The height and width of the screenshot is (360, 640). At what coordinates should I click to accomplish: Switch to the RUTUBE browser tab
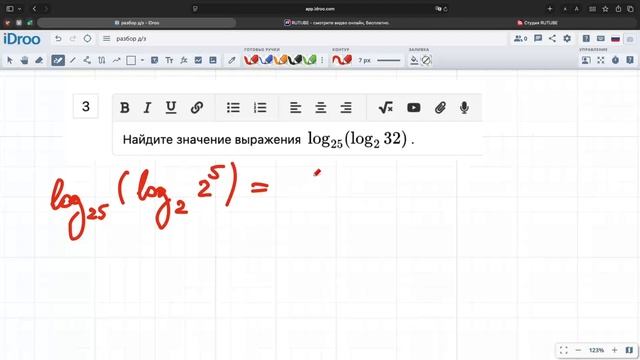pos(336,23)
